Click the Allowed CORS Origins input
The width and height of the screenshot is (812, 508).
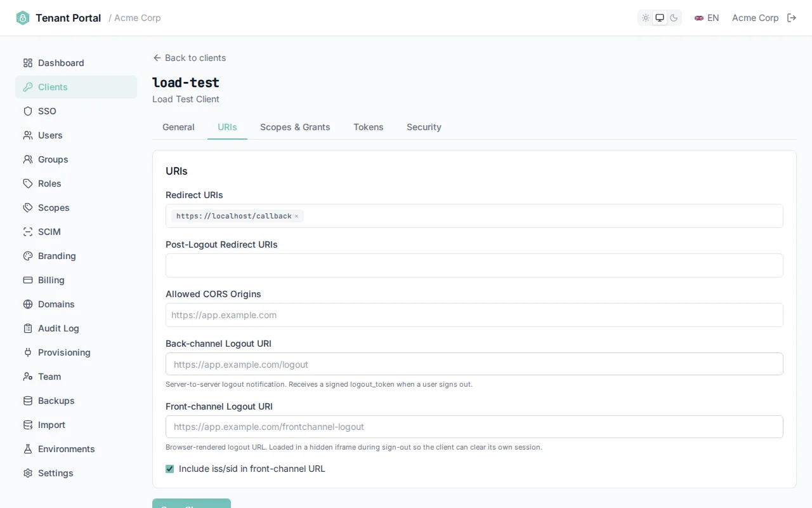click(475, 315)
